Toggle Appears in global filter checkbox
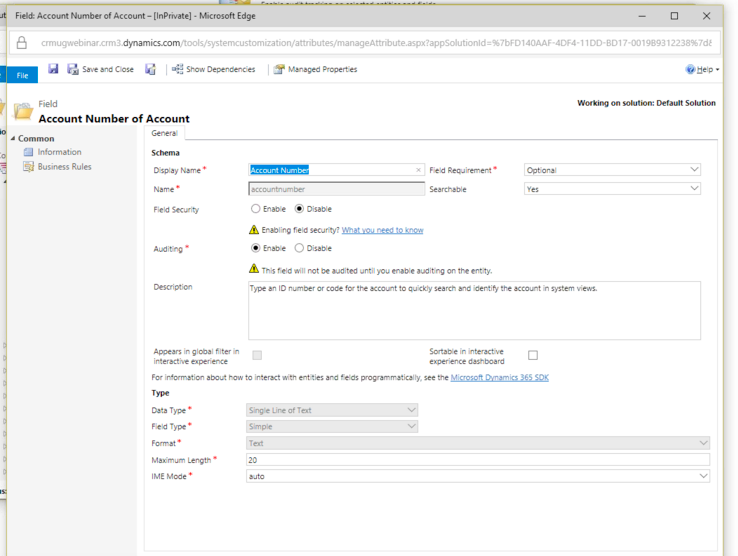Viewport: 738px width, 556px height. [x=257, y=355]
